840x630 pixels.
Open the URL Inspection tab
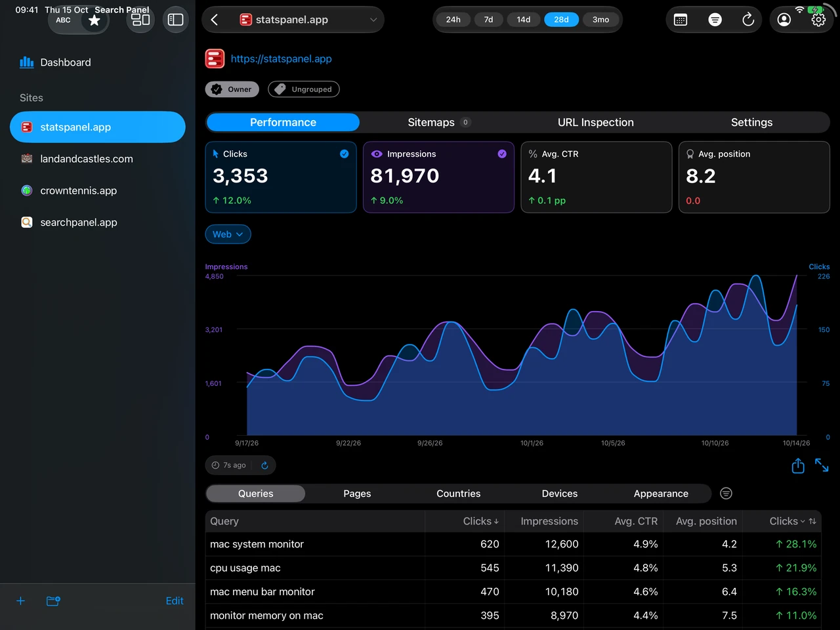(596, 122)
